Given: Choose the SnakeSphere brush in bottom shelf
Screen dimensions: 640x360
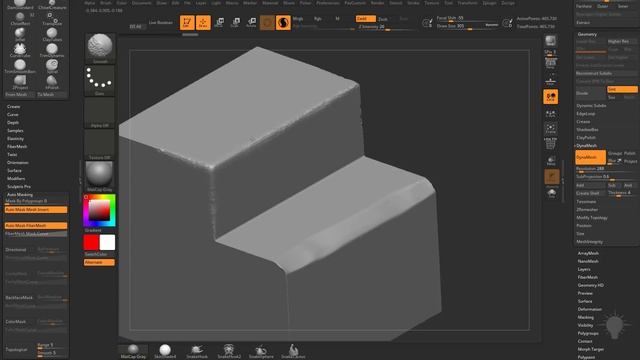Looking at the screenshot, I should tap(261, 351).
